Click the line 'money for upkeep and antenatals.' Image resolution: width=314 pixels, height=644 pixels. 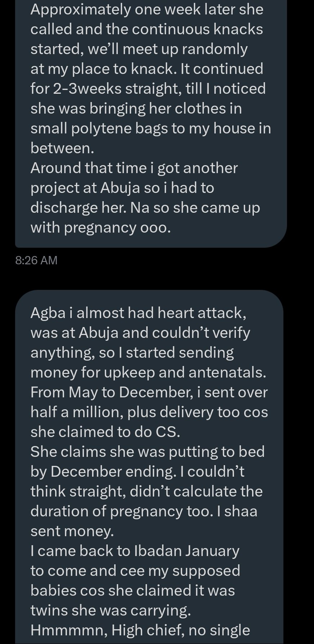click(x=148, y=372)
